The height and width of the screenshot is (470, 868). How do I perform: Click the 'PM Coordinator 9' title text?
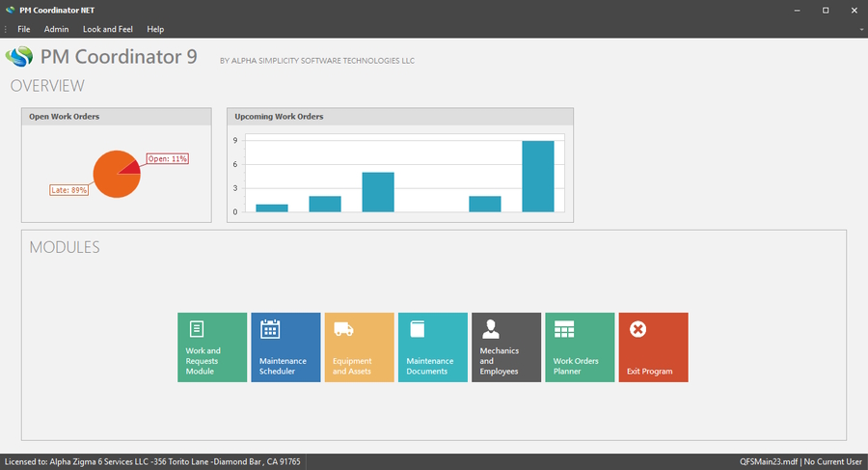[119, 57]
